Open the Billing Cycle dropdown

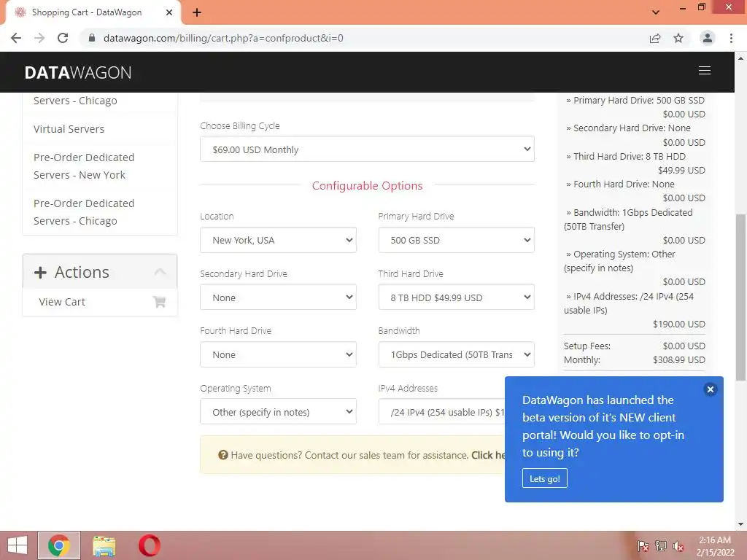367,149
